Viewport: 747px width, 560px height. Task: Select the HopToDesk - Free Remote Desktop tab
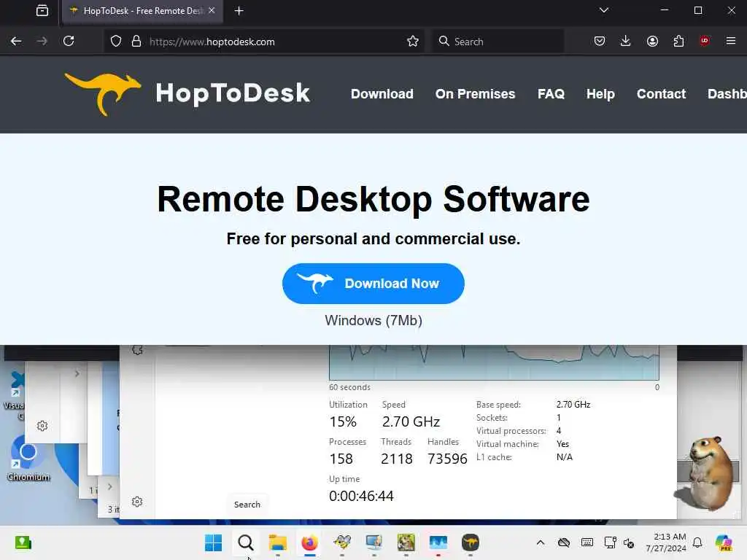(x=143, y=10)
